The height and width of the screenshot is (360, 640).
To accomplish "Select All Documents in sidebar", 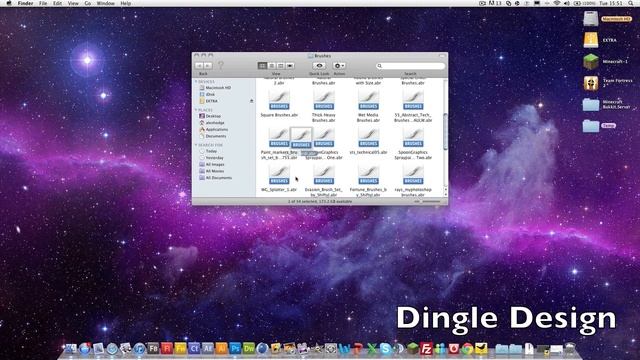I will [x=216, y=178].
